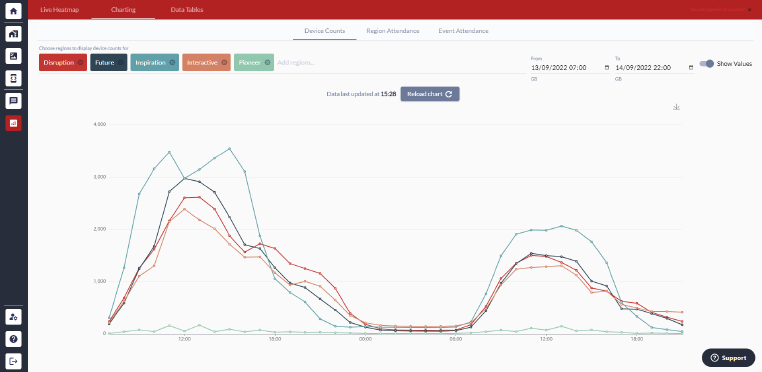Switch to the Live Heatmap tab
Screen dimensions: 762x372
59,10
